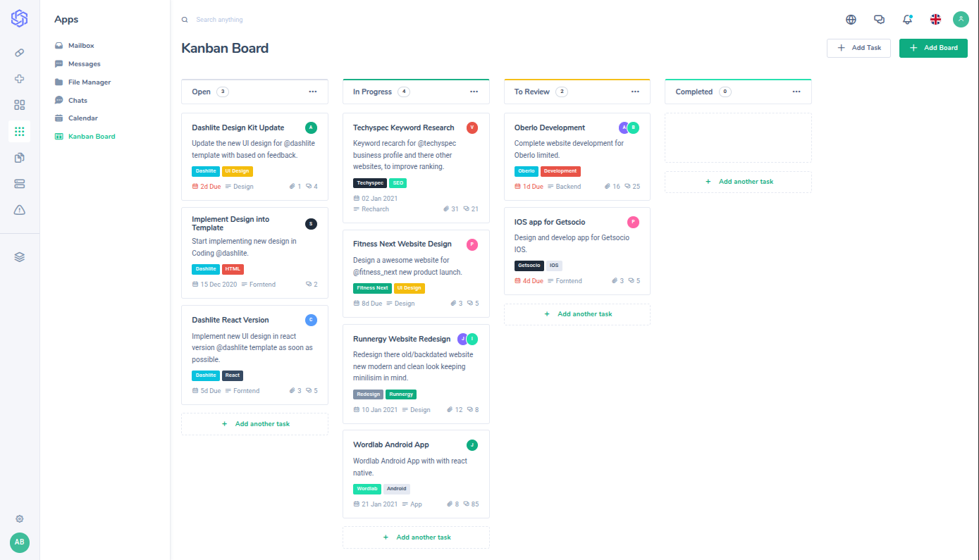
Task: Select Calendar from the Apps sidebar
Action: [x=82, y=118]
